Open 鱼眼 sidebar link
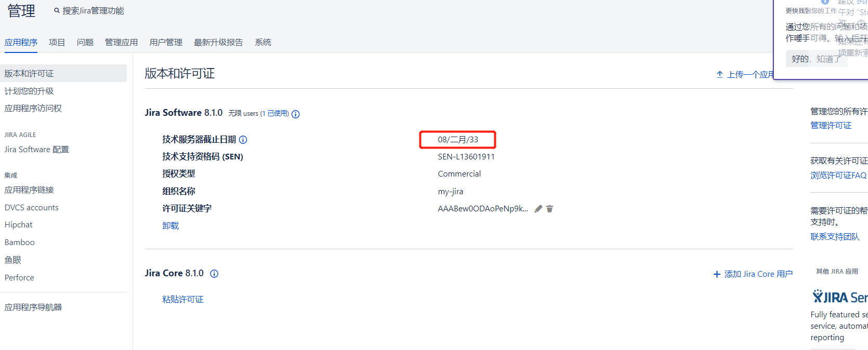868x350 pixels. click(x=13, y=260)
